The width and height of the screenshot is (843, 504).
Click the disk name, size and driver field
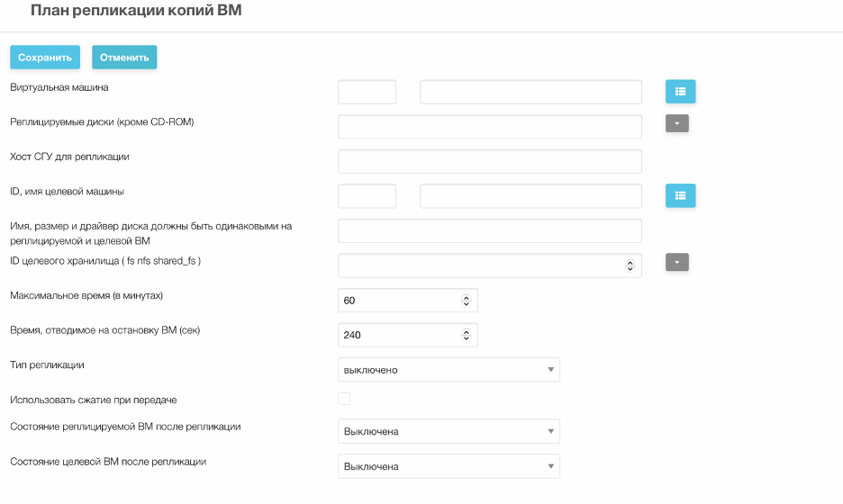click(490, 230)
